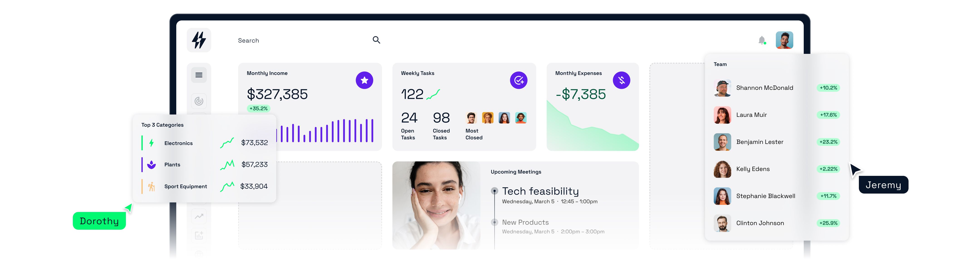This screenshot has height=259, width=980.
Task: Click the $57,233 Plants amount
Action: pyautogui.click(x=254, y=164)
